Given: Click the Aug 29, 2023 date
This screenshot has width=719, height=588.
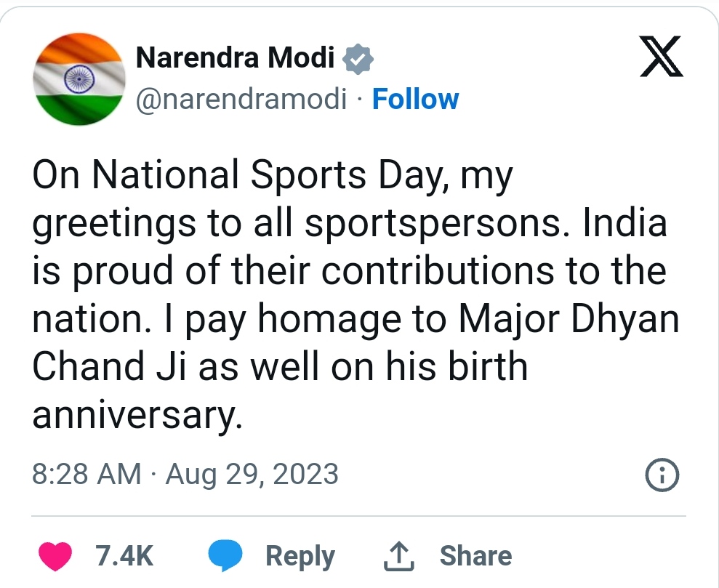Looking at the screenshot, I should (252, 475).
